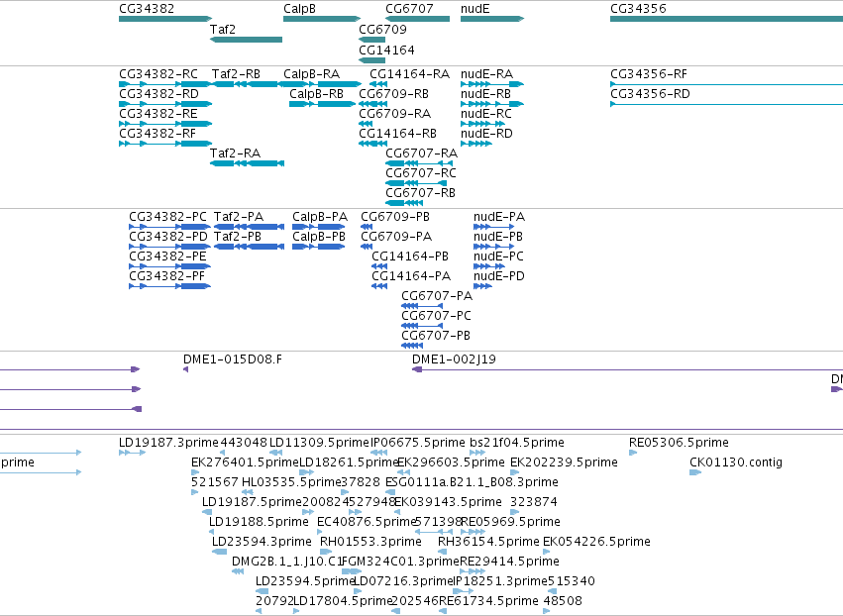Click the DME1-002J19 feature
The image size is (843, 616).
627,369
